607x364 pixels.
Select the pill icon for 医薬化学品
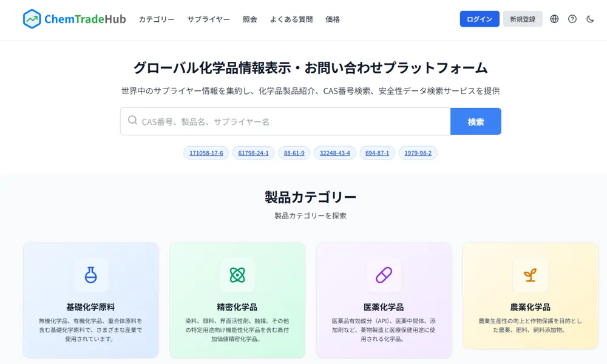[384, 275]
